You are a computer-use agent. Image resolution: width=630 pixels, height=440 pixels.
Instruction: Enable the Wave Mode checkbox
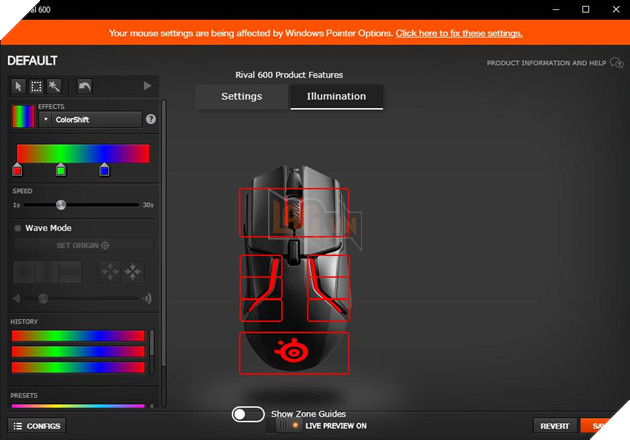[18, 228]
